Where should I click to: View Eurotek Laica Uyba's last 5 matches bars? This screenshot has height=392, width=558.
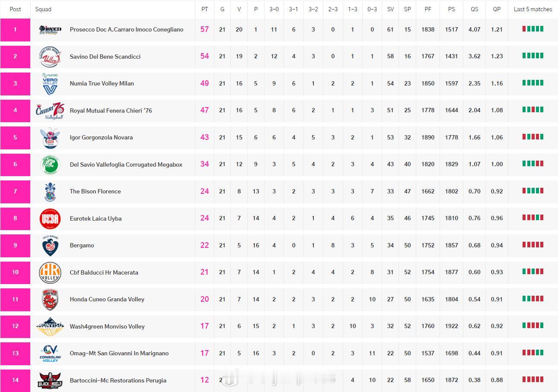533,218
